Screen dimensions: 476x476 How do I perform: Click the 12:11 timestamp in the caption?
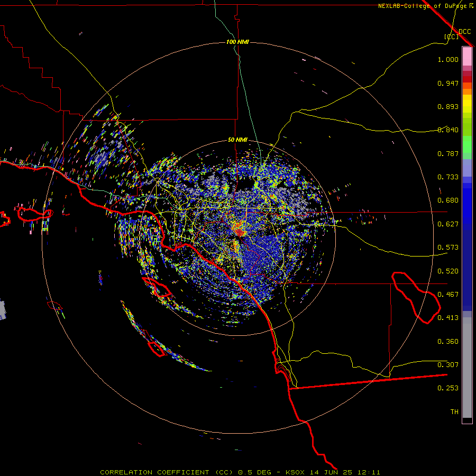pos(369,472)
